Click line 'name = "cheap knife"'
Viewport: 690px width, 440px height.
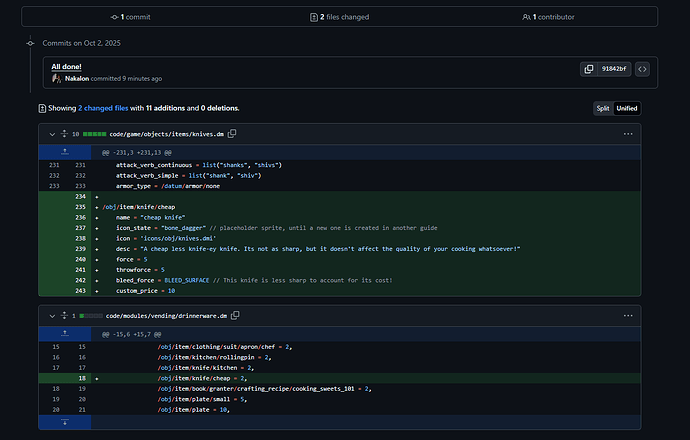(x=150, y=218)
